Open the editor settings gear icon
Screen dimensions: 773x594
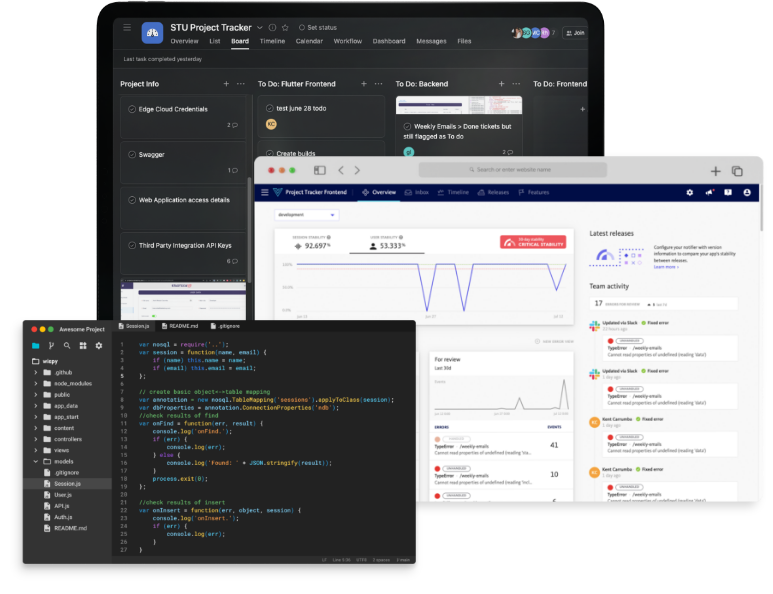tap(99, 345)
